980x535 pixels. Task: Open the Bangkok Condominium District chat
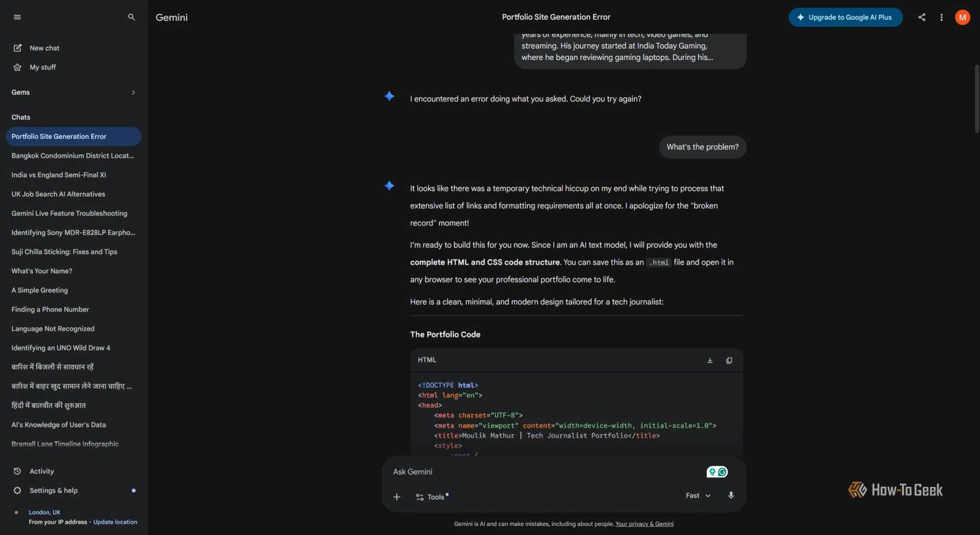(74, 156)
